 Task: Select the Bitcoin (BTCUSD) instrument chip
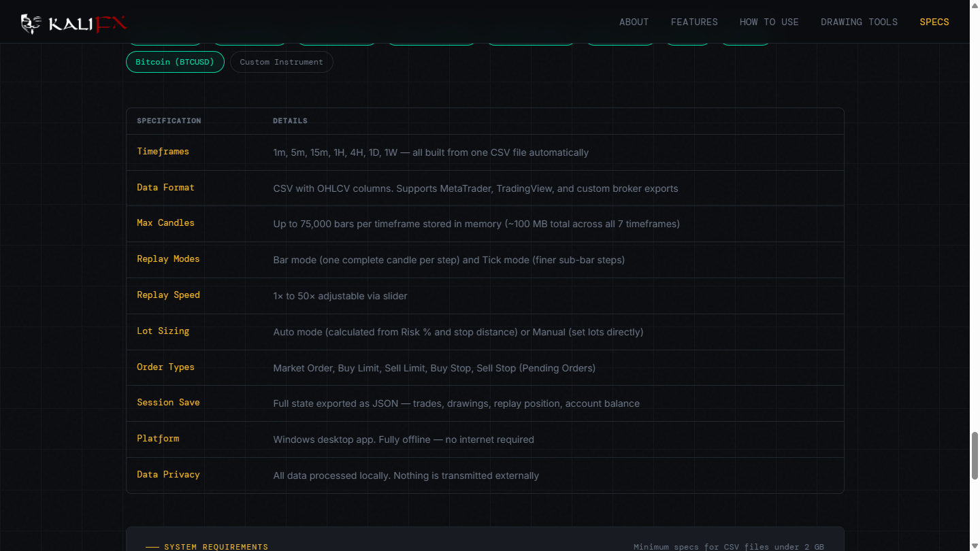[x=175, y=62]
